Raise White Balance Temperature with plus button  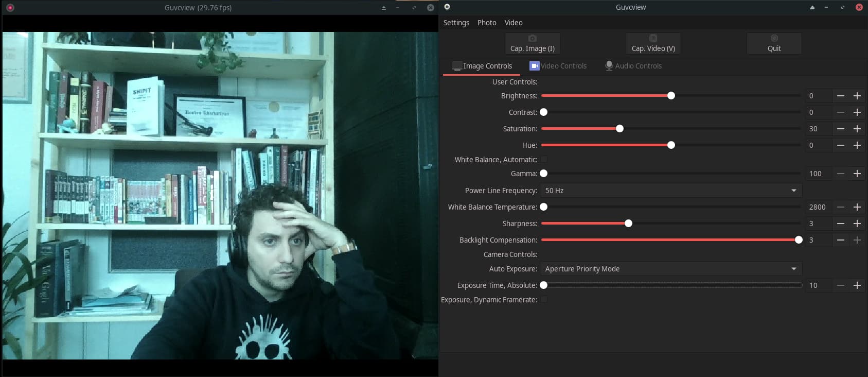point(857,207)
